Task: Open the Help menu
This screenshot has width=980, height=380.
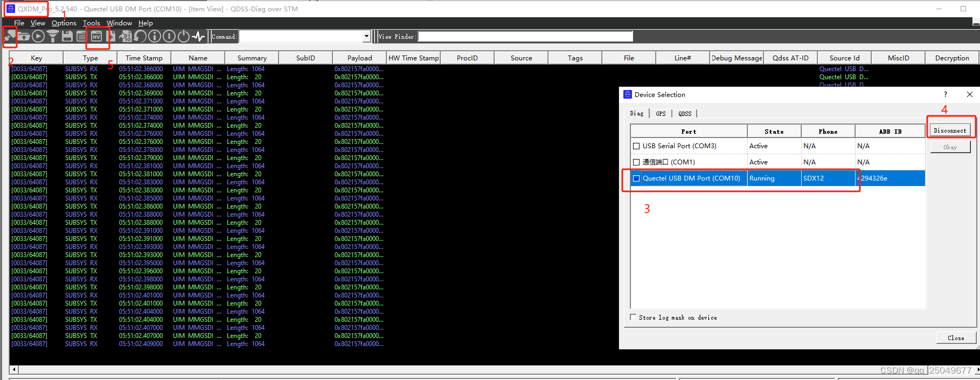Action: pos(145,23)
